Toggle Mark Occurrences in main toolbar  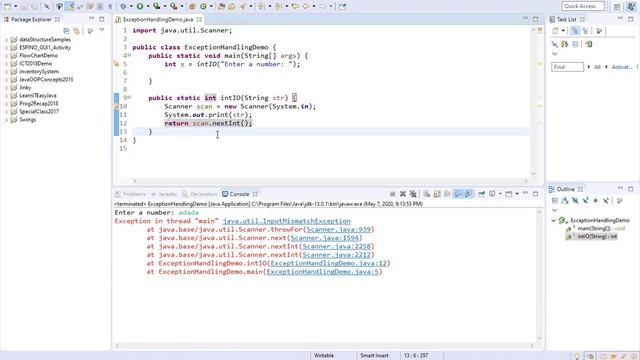[x=70, y=6]
